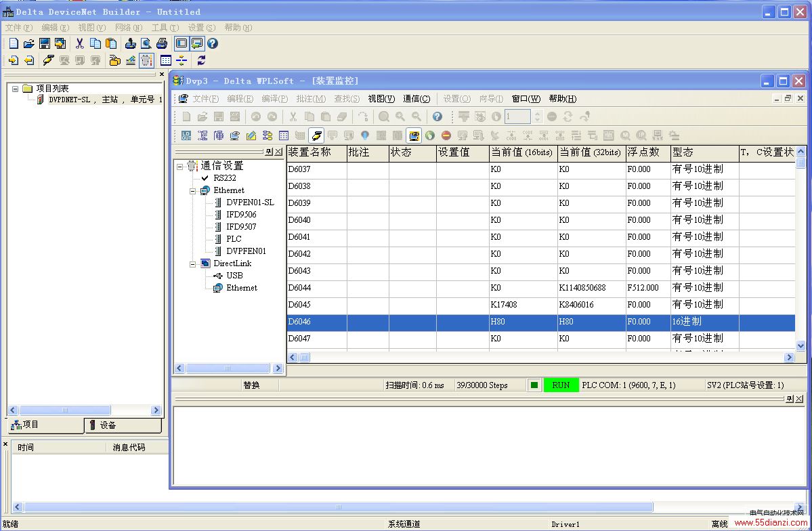This screenshot has height=531, width=812.
Task: Collapse the 通信设置 tree node
Action: tap(179, 167)
